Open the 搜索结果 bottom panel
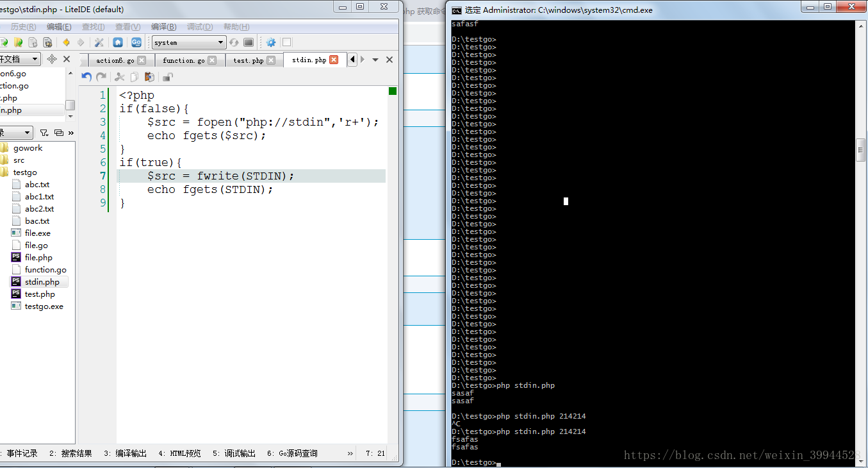The height and width of the screenshot is (468, 868). [x=70, y=453]
